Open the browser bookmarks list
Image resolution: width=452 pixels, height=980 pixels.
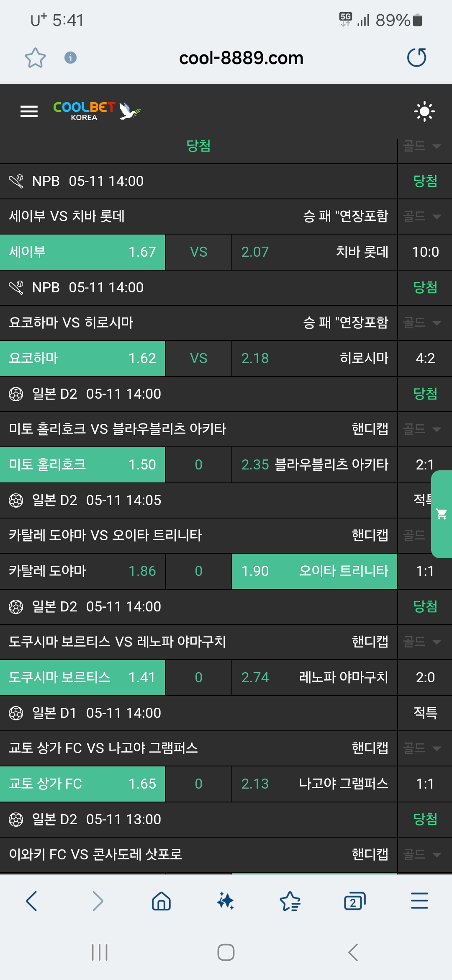coord(290,901)
